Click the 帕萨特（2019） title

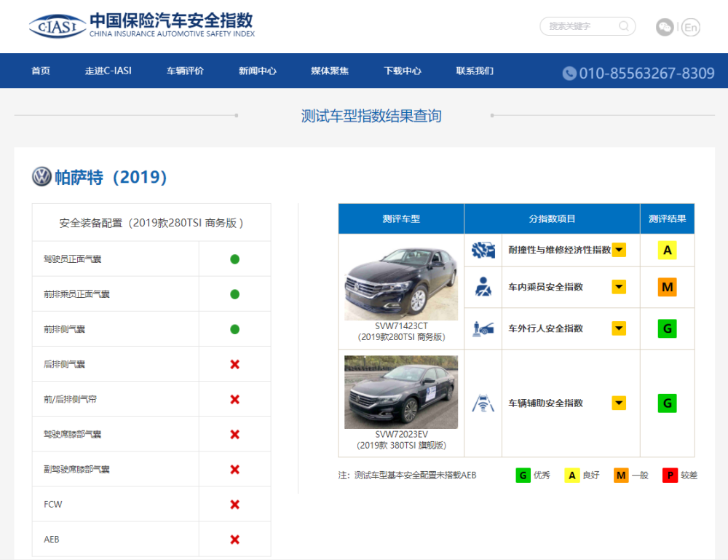pyautogui.click(x=111, y=177)
